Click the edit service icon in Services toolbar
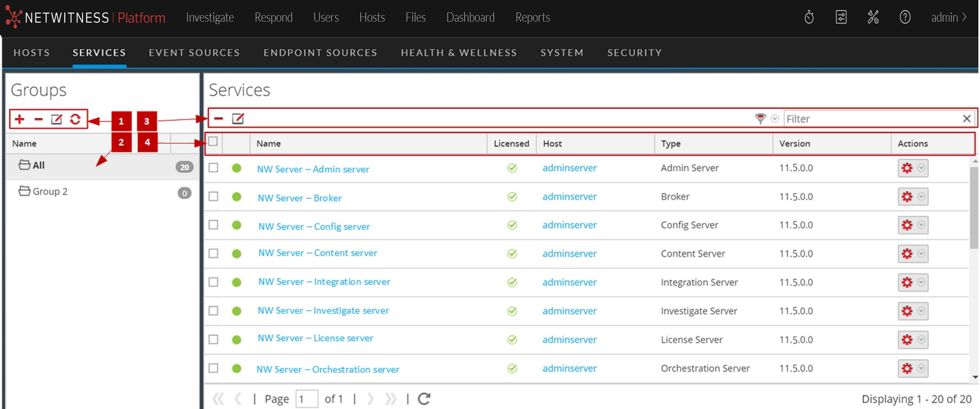Viewport: 980px width, 409px height. coord(238,119)
